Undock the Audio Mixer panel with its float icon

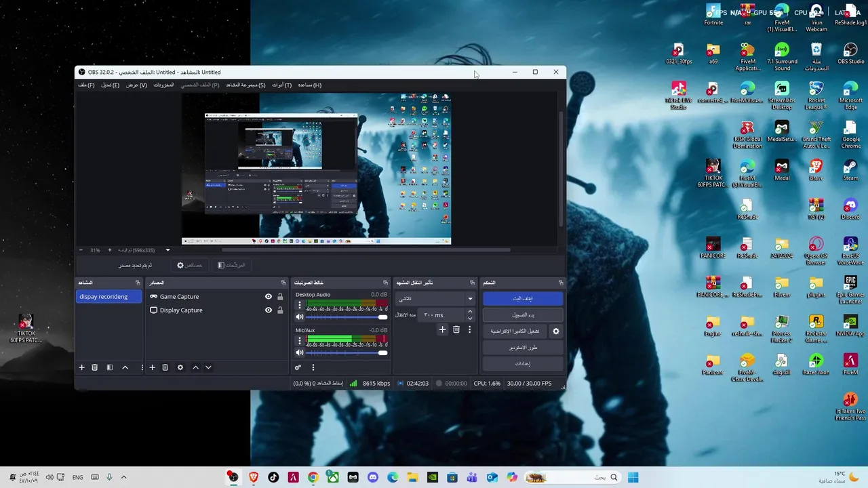(x=386, y=283)
